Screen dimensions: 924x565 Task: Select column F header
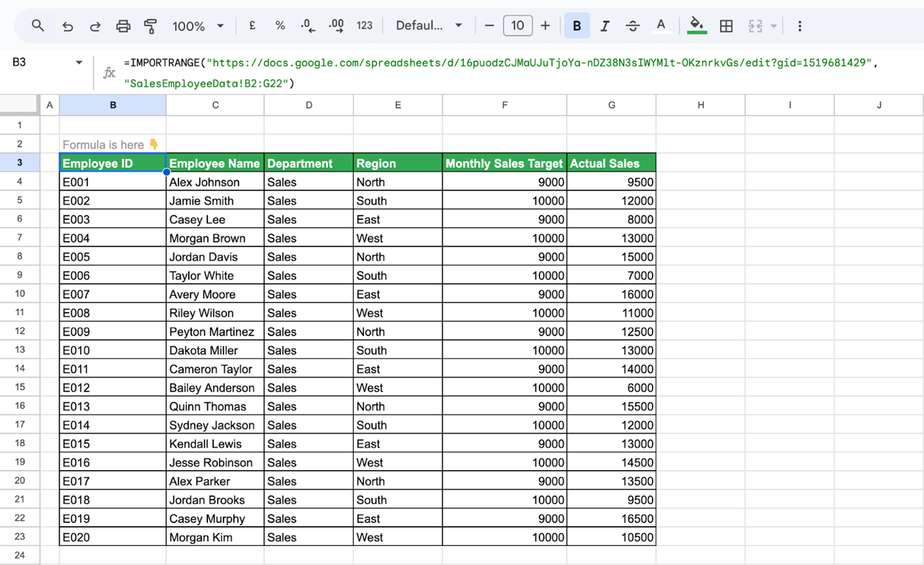click(x=505, y=105)
